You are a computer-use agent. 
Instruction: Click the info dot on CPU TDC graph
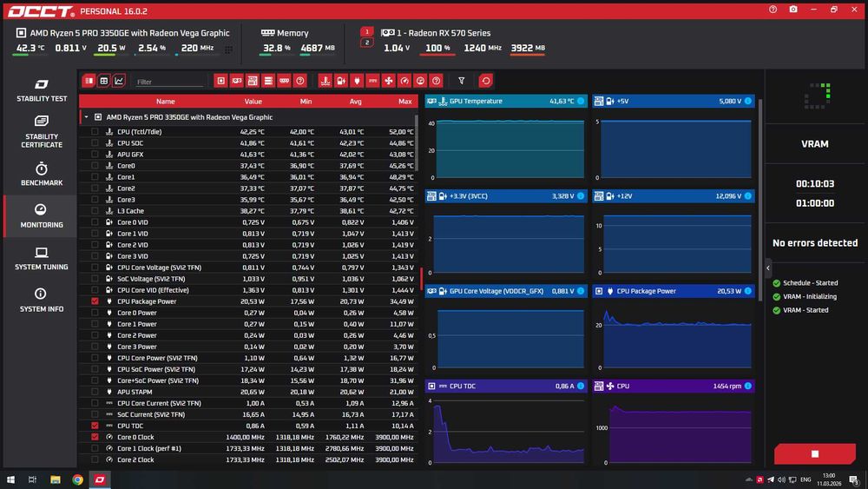click(x=581, y=386)
